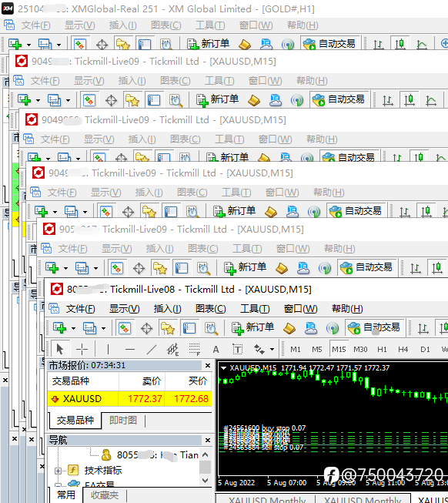Open new chart in Tickmill-Live08 window
The height and width of the screenshot is (503, 448).
tap(59, 328)
